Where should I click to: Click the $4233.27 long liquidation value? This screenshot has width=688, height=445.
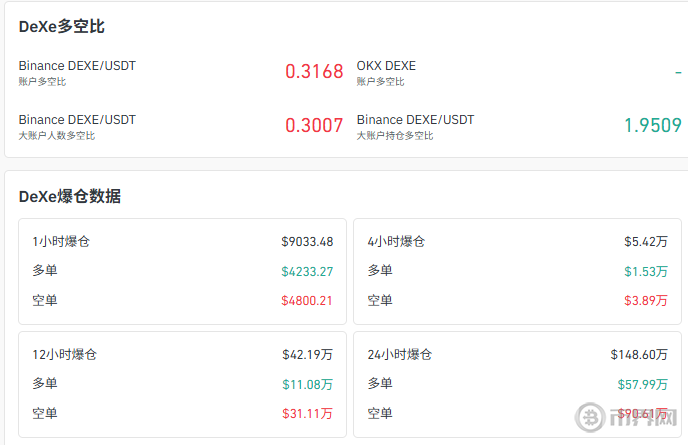click(307, 272)
